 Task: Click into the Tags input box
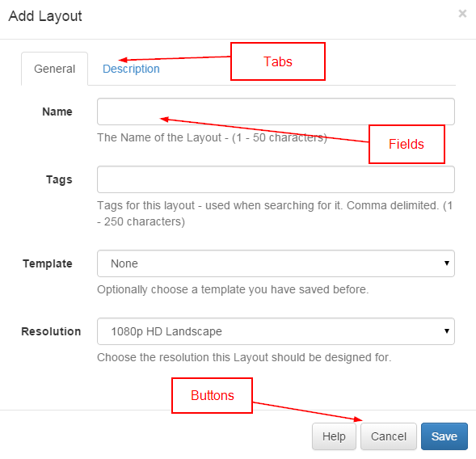point(276,179)
